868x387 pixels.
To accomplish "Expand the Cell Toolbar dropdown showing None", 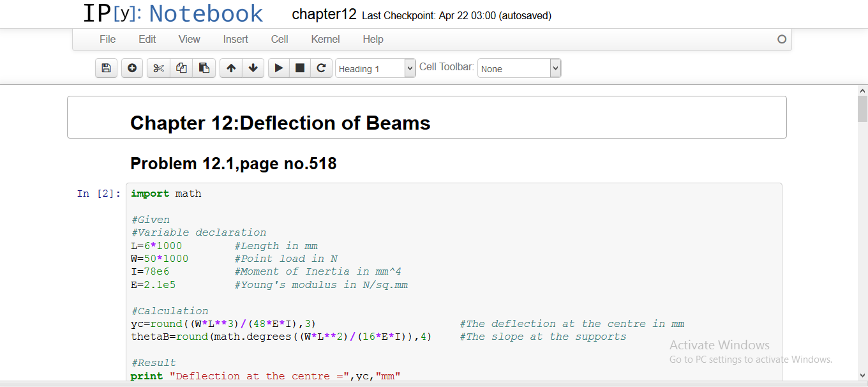I will coord(520,68).
